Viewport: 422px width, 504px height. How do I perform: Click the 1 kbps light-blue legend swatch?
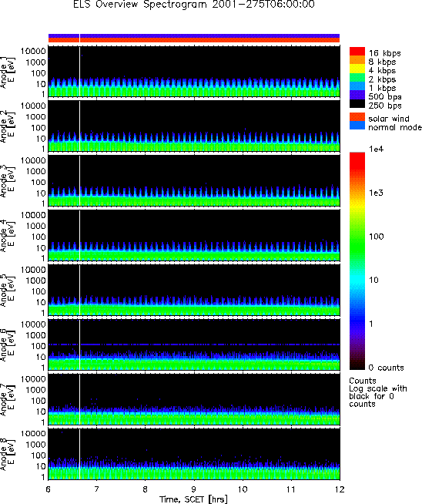(x=357, y=86)
